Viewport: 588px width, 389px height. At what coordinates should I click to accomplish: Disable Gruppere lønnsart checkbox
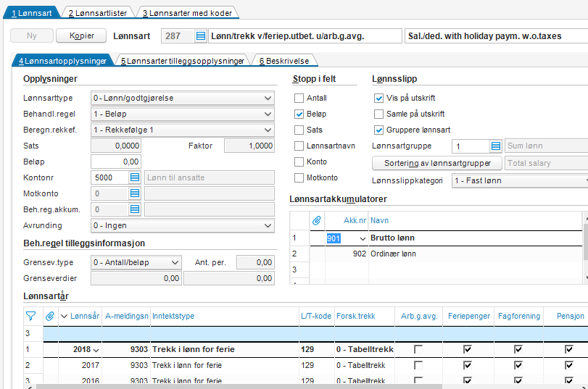378,130
